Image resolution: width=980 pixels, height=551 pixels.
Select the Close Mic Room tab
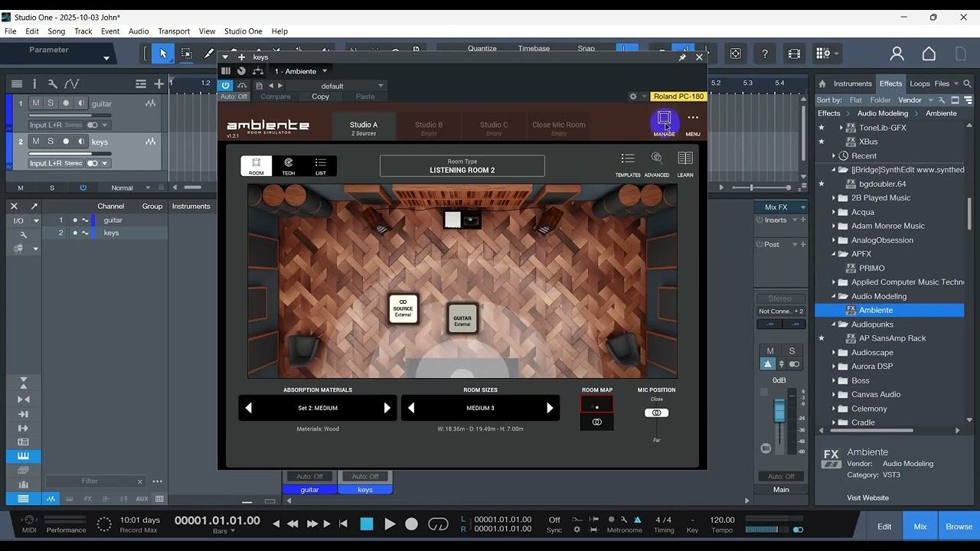[x=559, y=127]
